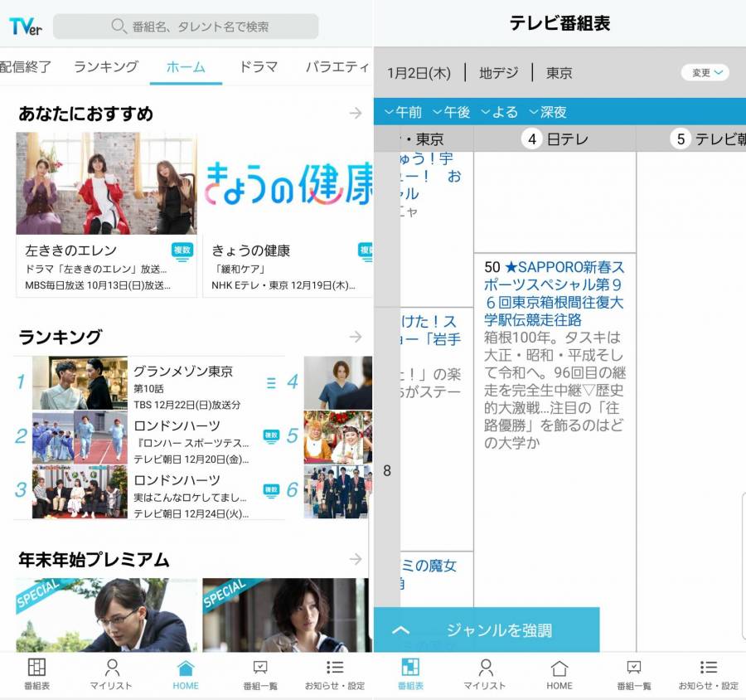This screenshot has width=746, height=700.
Task: Tap 番組一覧 icon in right bottom navigation
Action: click(634, 667)
